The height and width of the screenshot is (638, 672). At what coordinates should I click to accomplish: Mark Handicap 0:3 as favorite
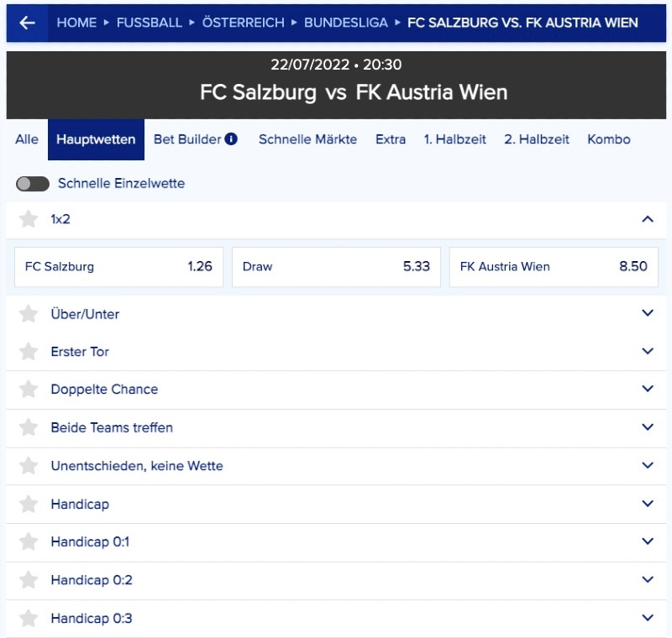pos(29,619)
